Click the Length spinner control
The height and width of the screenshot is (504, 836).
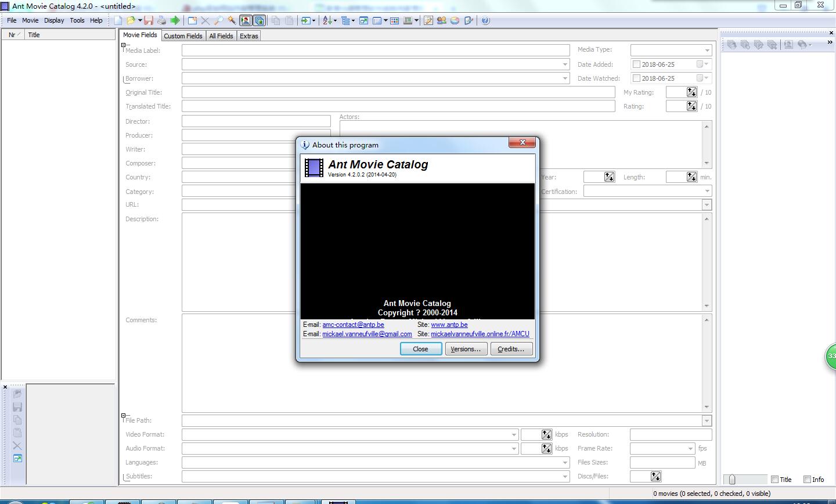click(x=691, y=177)
